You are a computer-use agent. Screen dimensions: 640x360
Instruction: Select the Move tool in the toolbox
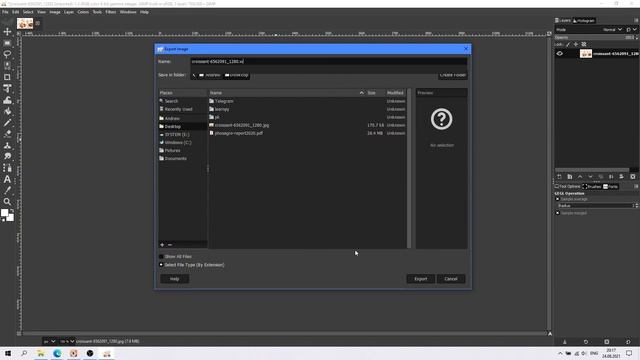pos(7,31)
